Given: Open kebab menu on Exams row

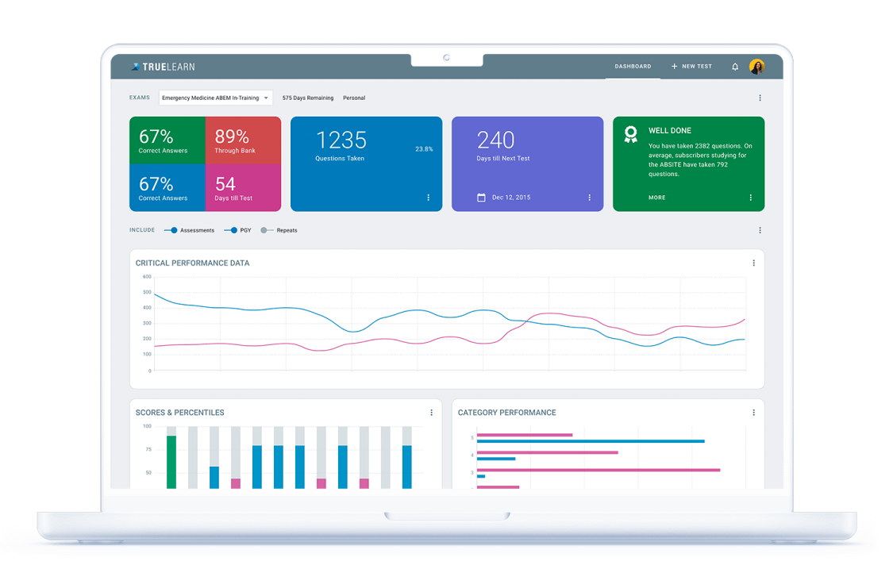Looking at the screenshot, I should [760, 98].
